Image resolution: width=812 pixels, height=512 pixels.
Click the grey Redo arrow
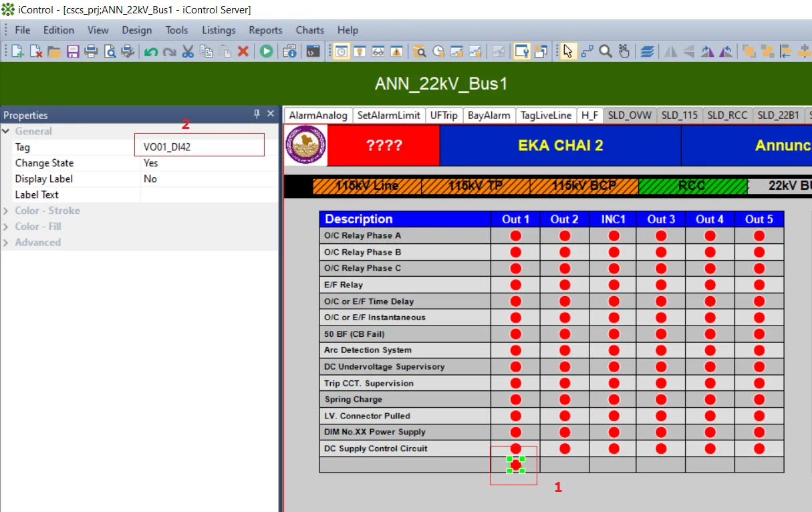[170, 51]
